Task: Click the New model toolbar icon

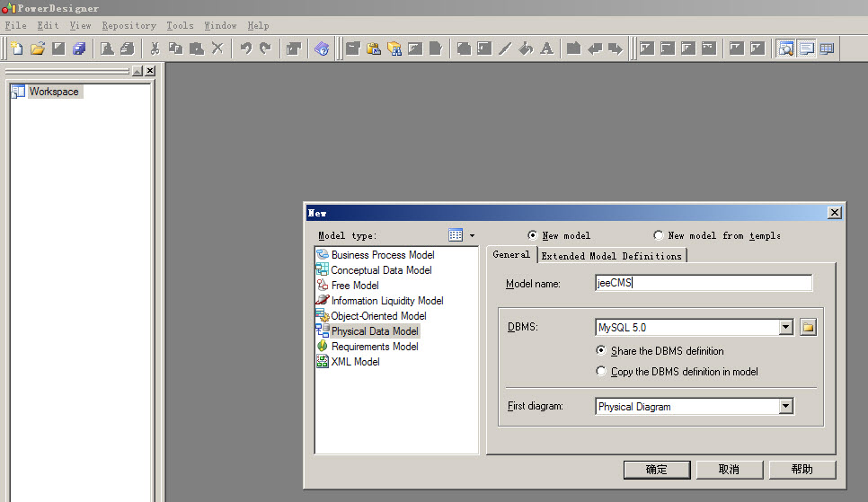Action: (17, 48)
